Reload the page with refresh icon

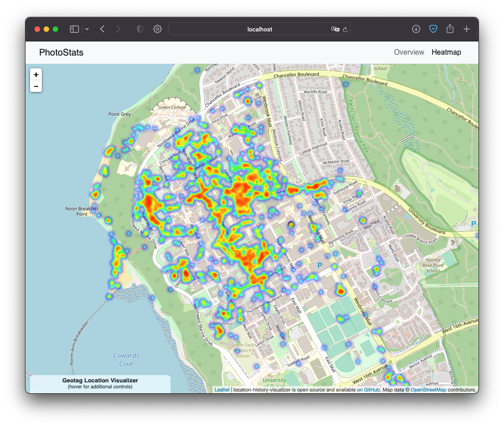pyautogui.click(x=345, y=30)
